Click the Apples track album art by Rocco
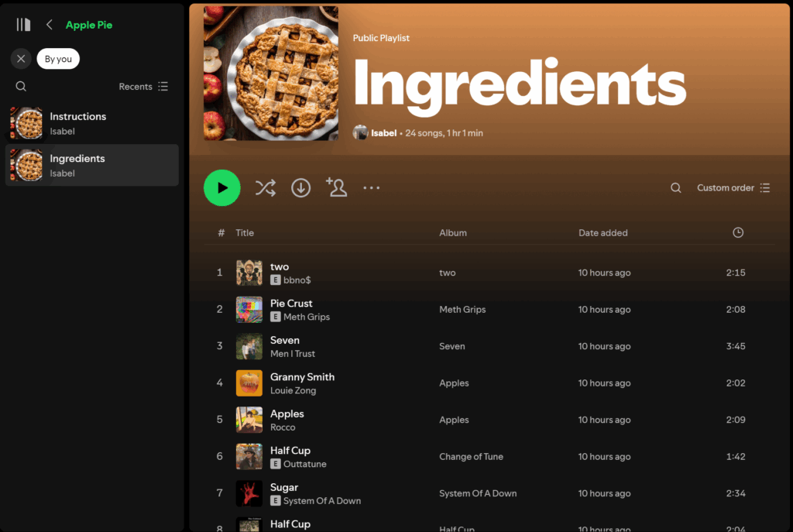Screen dimensions: 793x532 pyautogui.click(x=249, y=420)
